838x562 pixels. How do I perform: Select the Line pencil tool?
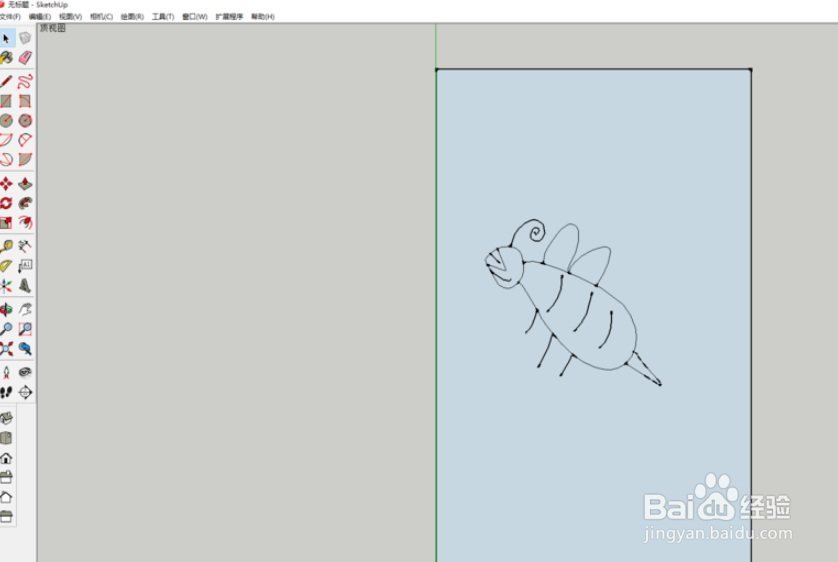(6, 82)
